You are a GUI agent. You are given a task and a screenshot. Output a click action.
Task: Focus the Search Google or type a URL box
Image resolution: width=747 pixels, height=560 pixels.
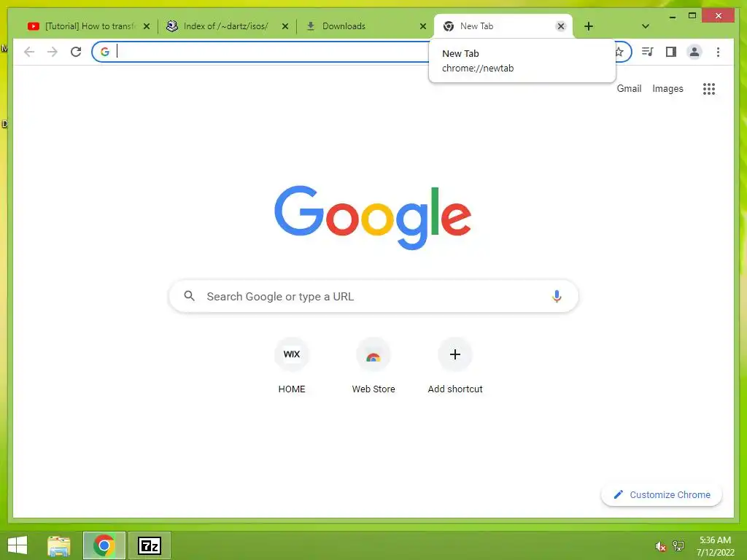click(x=373, y=296)
